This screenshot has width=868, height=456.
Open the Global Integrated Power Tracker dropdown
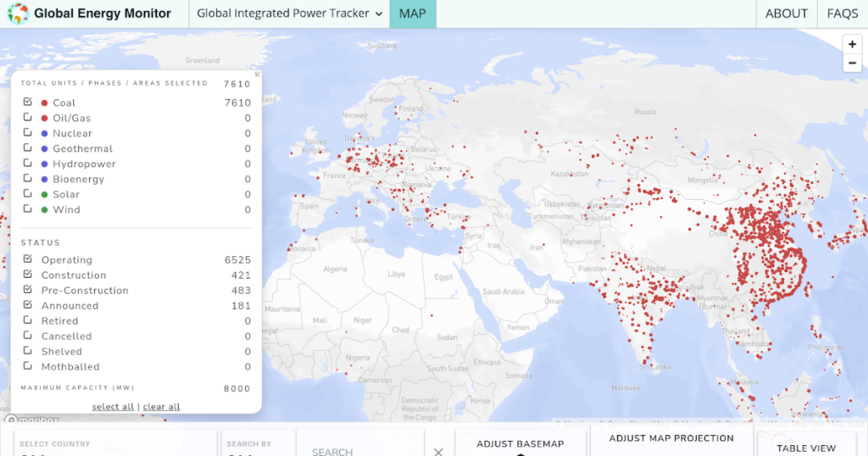(x=289, y=14)
